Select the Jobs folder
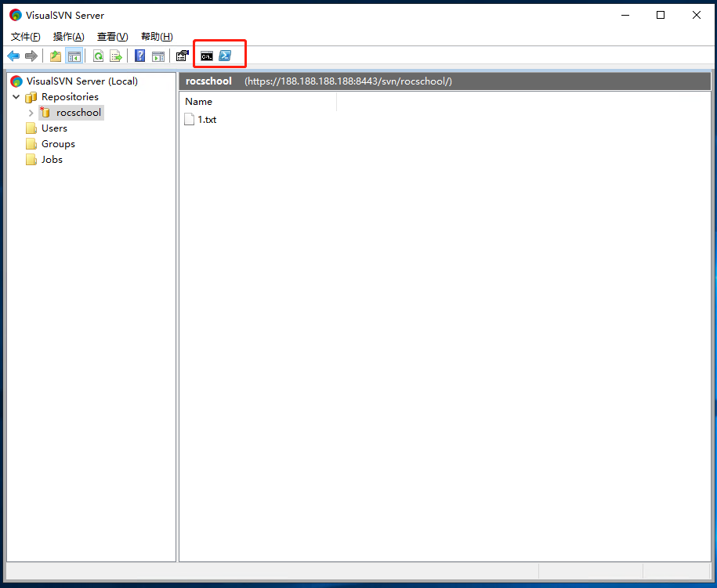 [x=52, y=160]
